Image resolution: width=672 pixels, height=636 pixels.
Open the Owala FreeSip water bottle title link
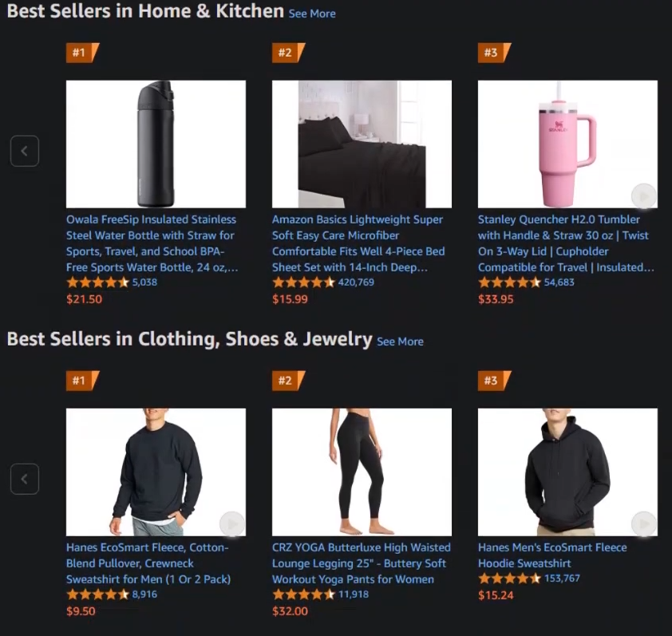click(152, 243)
